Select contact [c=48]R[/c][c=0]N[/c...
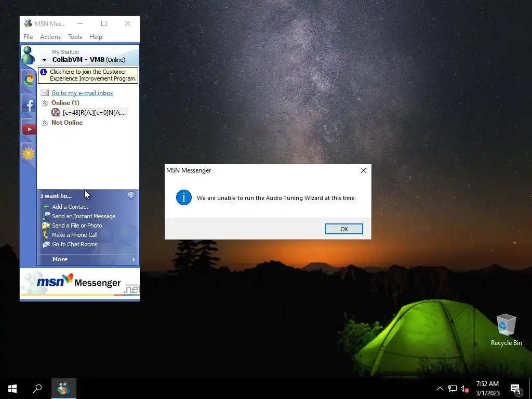Image resolution: width=532 pixels, height=399 pixels. click(95, 113)
